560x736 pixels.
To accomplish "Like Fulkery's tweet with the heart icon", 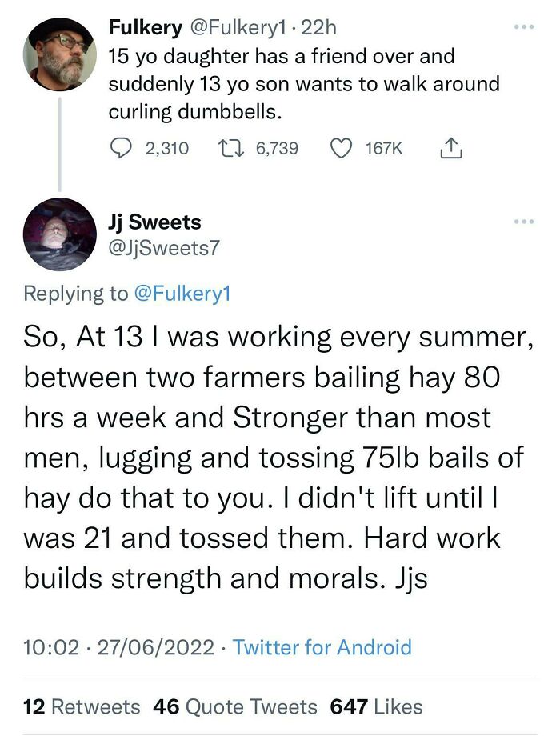I will pyautogui.click(x=342, y=148).
